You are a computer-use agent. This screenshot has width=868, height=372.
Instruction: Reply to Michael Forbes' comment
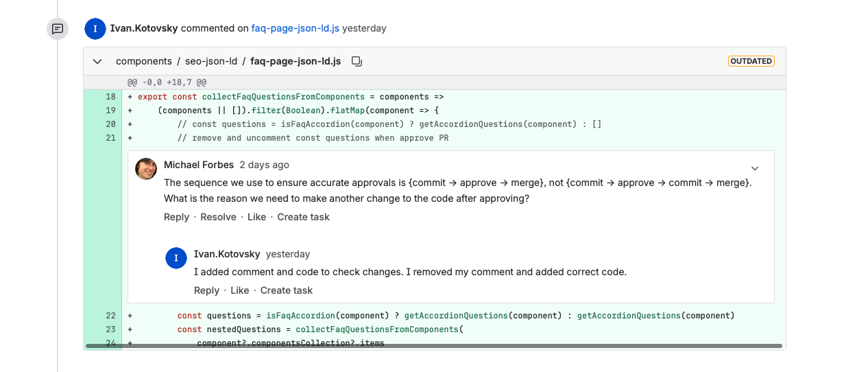coord(176,217)
